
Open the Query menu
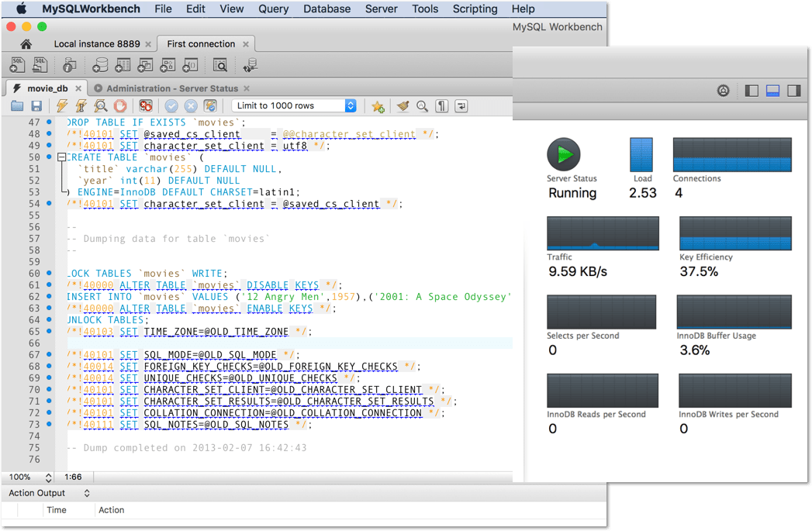(274, 9)
